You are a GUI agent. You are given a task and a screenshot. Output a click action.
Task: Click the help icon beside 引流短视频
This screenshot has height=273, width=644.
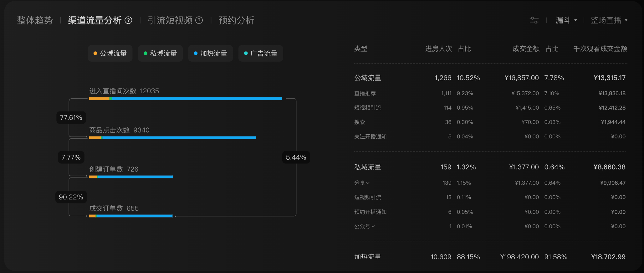click(x=199, y=20)
